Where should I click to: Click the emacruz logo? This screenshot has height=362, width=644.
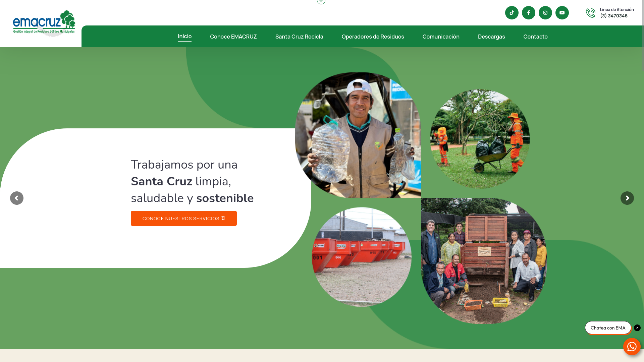pos(44,23)
